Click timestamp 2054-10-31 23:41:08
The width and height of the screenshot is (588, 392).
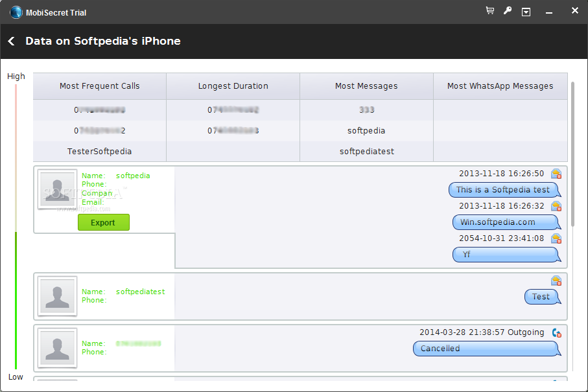[501, 238]
